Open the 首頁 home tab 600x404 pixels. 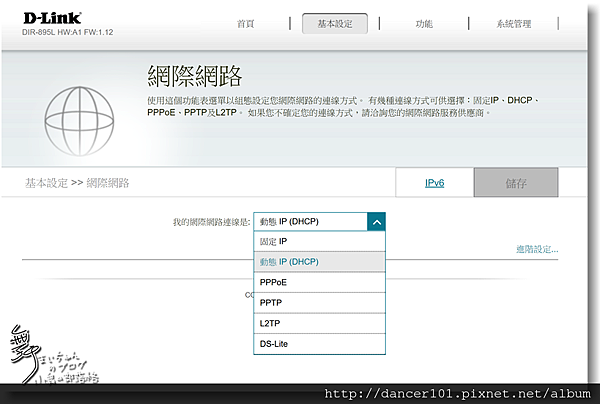coord(246,24)
